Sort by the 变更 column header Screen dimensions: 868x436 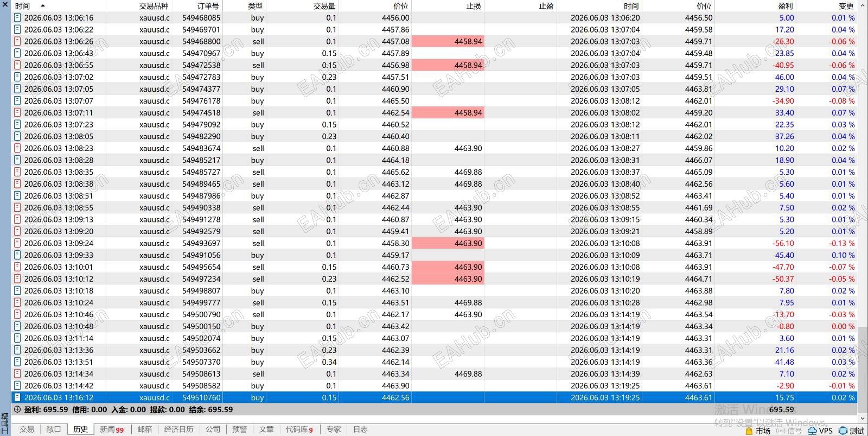coord(846,6)
